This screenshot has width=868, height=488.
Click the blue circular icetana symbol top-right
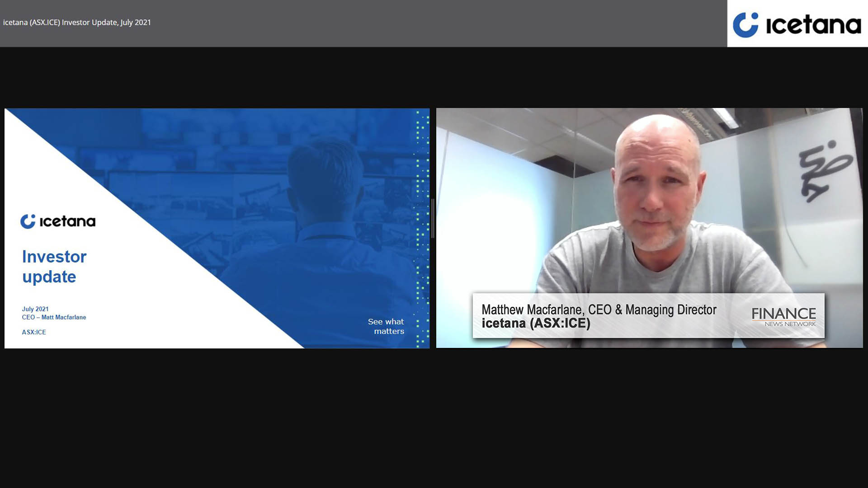(x=745, y=25)
